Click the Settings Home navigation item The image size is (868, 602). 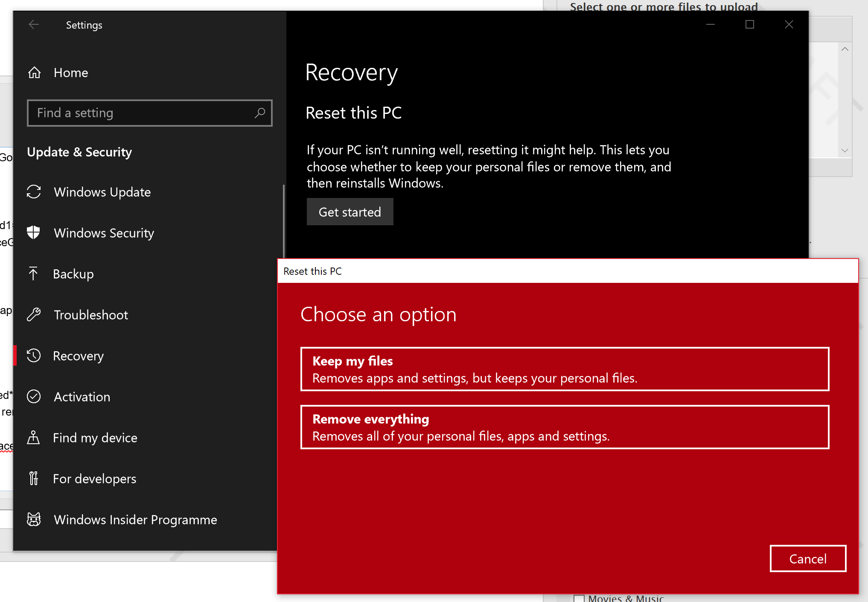coord(70,73)
